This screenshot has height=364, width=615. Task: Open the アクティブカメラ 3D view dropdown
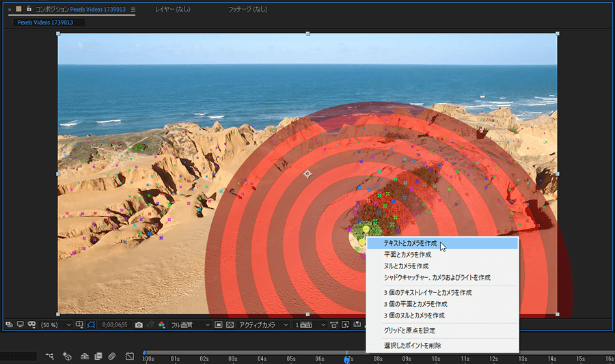click(x=264, y=325)
